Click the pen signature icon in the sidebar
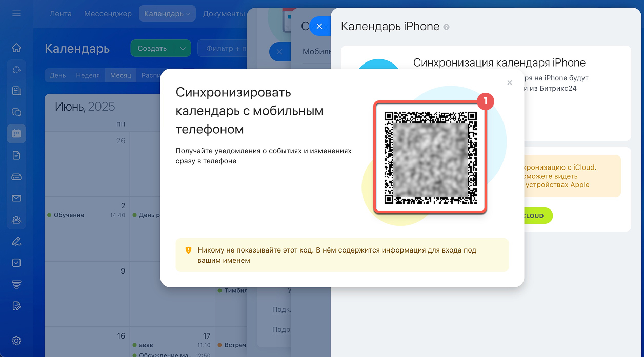 tap(16, 241)
